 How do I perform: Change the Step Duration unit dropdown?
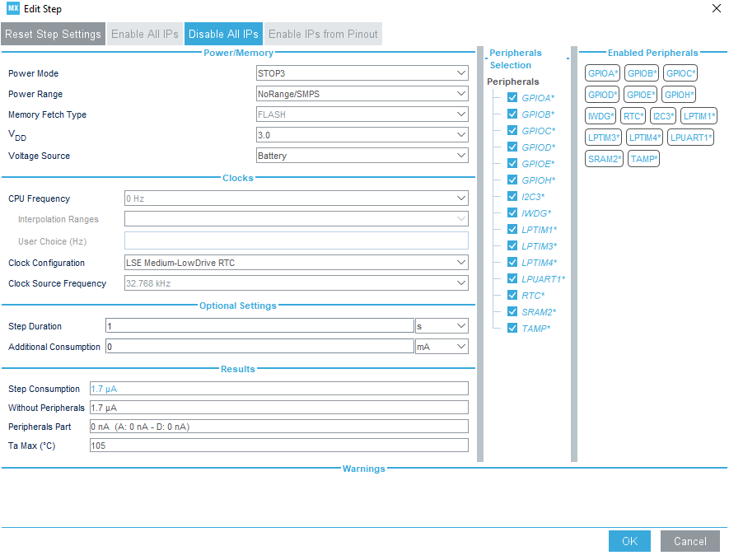(x=442, y=325)
